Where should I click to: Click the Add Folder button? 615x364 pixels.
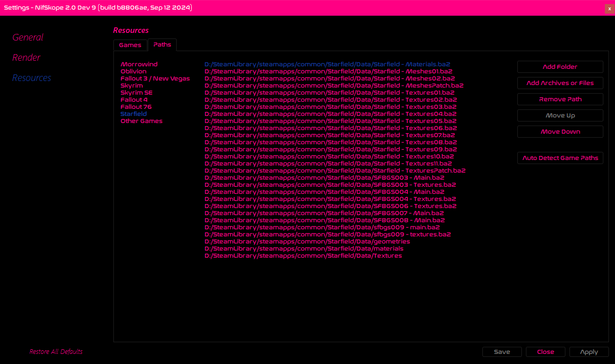click(560, 67)
